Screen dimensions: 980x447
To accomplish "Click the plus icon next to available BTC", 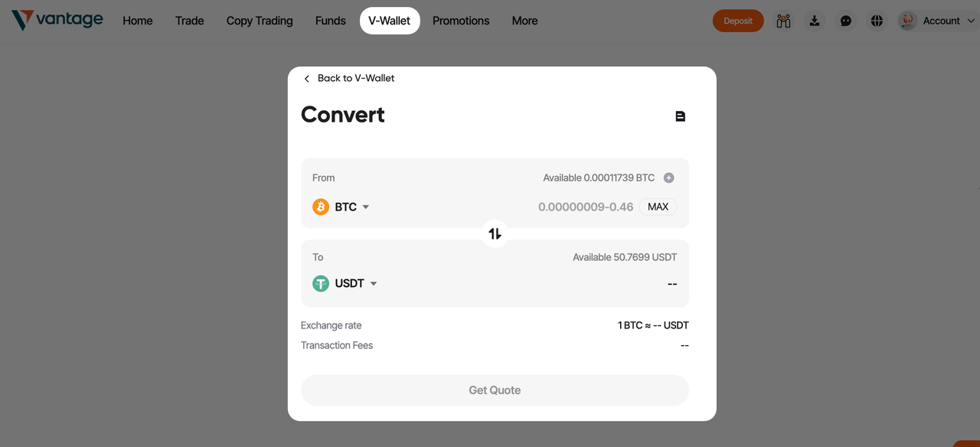I will (668, 178).
